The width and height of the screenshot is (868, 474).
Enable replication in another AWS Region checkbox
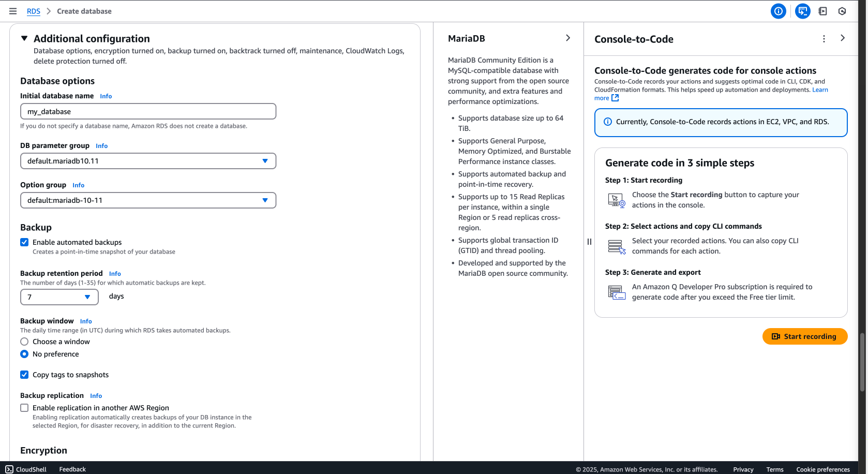pyautogui.click(x=24, y=408)
